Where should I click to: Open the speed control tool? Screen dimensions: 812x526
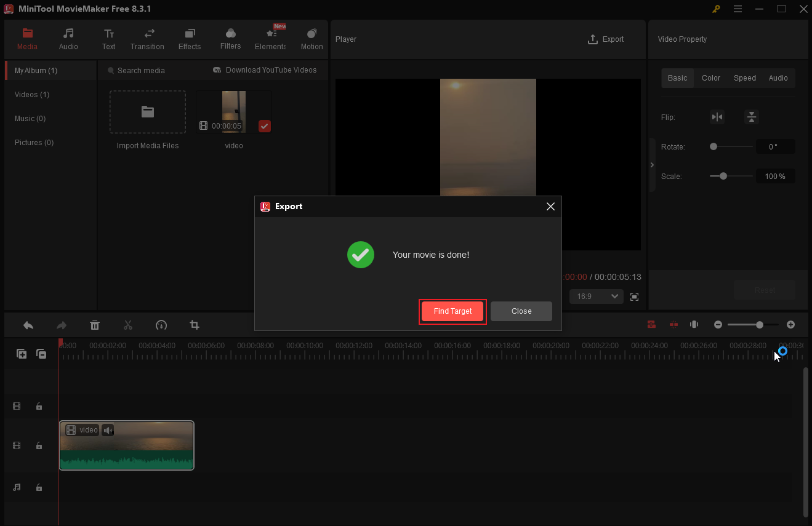(x=161, y=325)
